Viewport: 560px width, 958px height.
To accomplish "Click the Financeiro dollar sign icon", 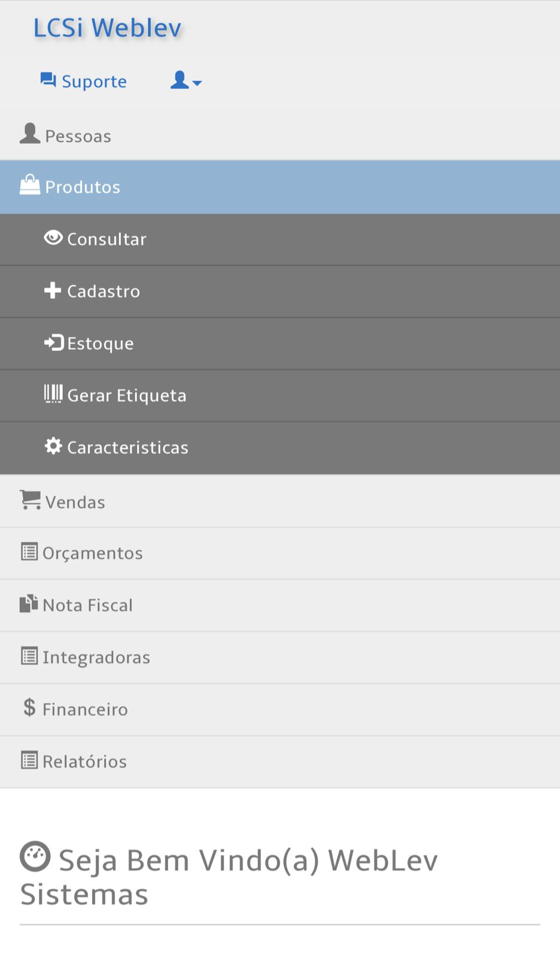I will (x=29, y=708).
